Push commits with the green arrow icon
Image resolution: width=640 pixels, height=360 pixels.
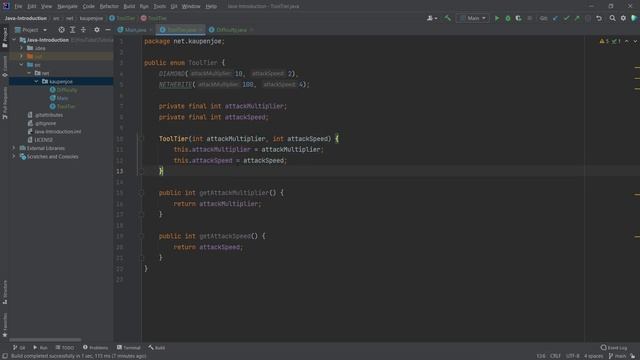pyautogui.click(x=577, y=18)
